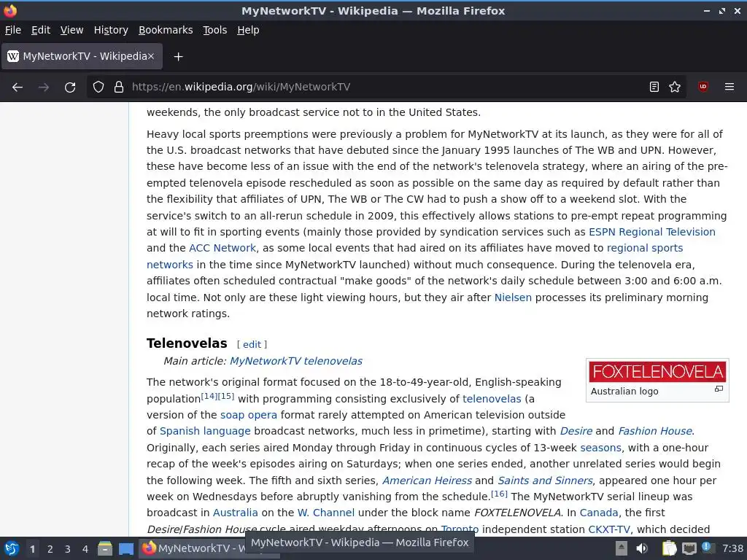Viewport: 747px width, 560px height.
Task: Follow the Nielsen link
Action: 513,297
